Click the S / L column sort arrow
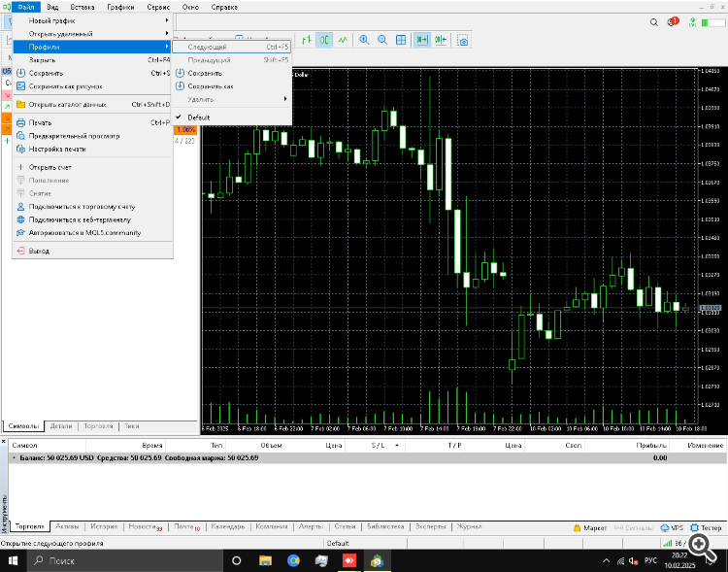The image size is (728, 572). [x=397, y=445]
